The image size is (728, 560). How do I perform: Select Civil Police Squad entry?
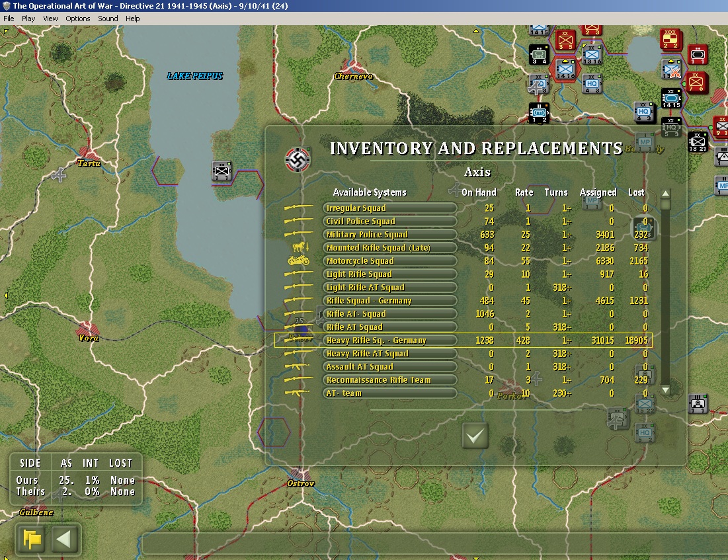tap(389, 221)
